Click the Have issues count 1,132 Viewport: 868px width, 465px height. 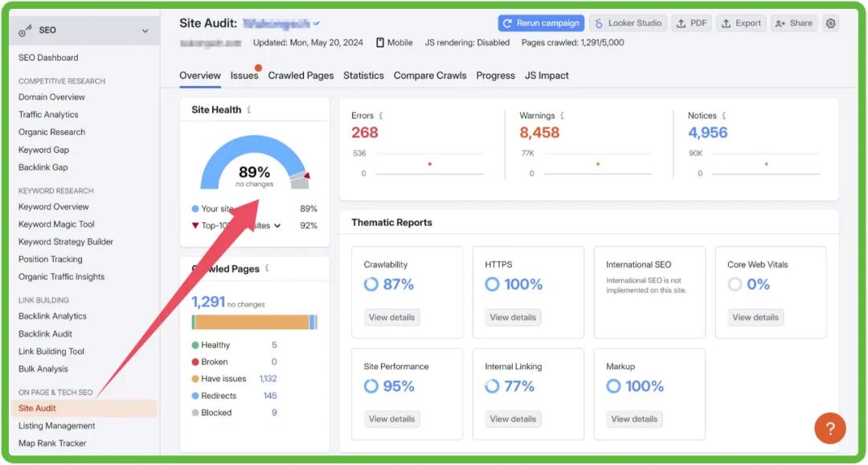coord(268,379)
